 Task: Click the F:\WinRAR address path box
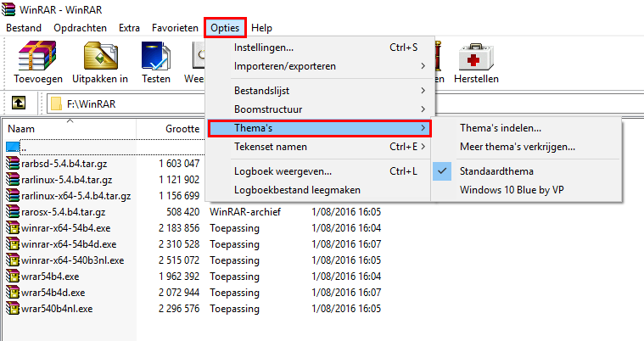[x=126, y=104]
